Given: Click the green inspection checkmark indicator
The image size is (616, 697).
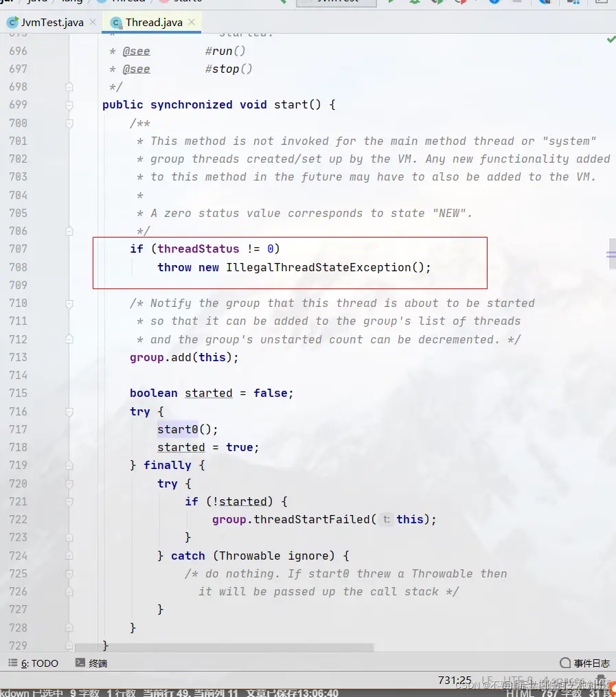Looking at the screenshot, I should (611, 40).
